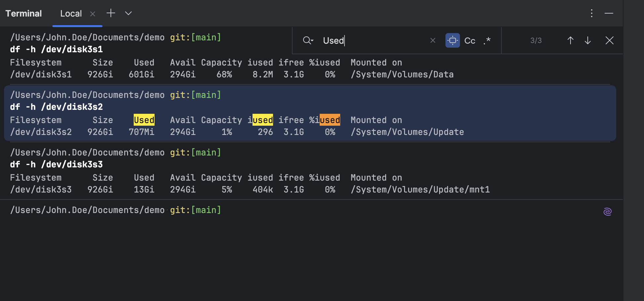Jump to the next match using the down arrow
Viewport: 644px width, 301px height.
click(x=587, y=40)
